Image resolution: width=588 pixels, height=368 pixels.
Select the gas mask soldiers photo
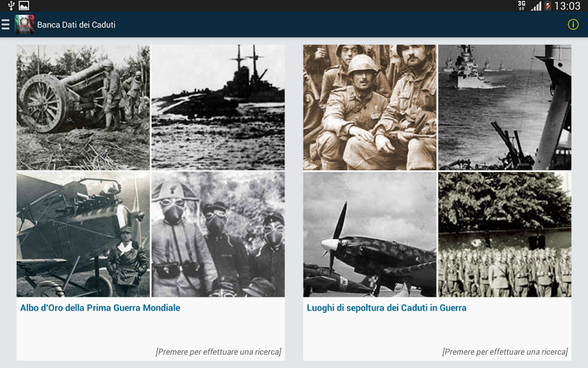click(218, 234)
